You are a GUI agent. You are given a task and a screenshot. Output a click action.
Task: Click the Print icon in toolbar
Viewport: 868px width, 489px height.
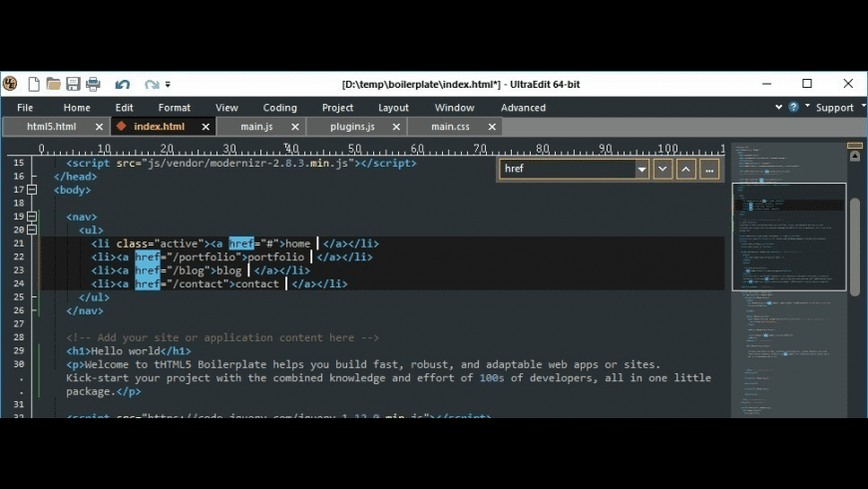pos(93,84)
